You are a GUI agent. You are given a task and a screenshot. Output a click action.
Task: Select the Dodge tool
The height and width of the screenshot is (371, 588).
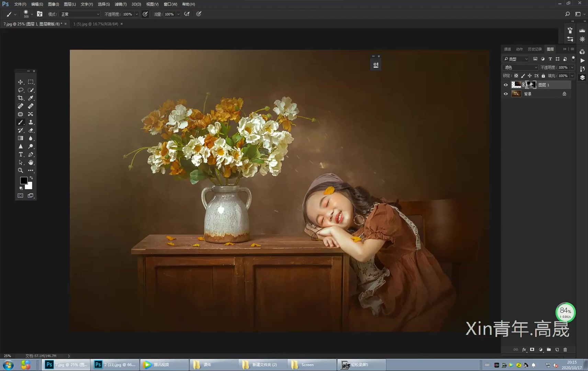click(x=31, y=146)
